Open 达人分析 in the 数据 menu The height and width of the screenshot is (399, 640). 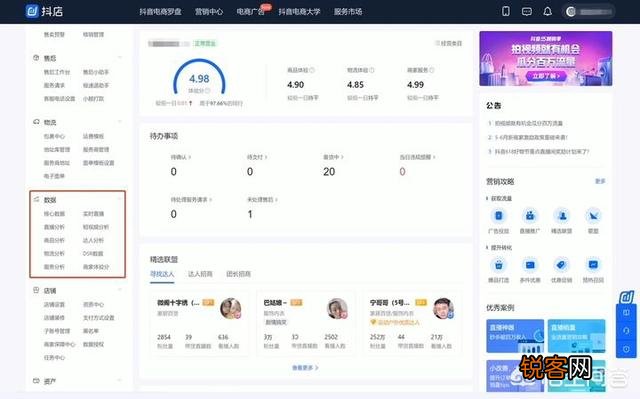tap(93, 241)
